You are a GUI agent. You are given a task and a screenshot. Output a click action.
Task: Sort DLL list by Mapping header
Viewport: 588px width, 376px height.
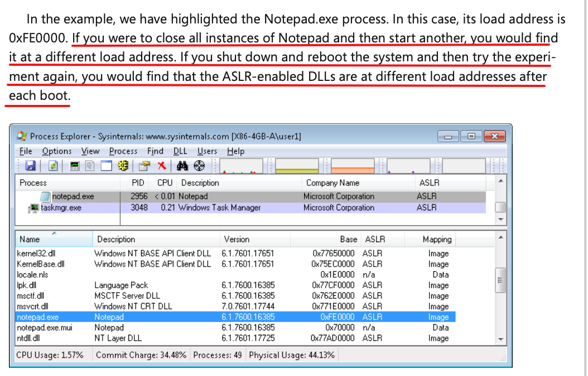[x=430, y=239]
